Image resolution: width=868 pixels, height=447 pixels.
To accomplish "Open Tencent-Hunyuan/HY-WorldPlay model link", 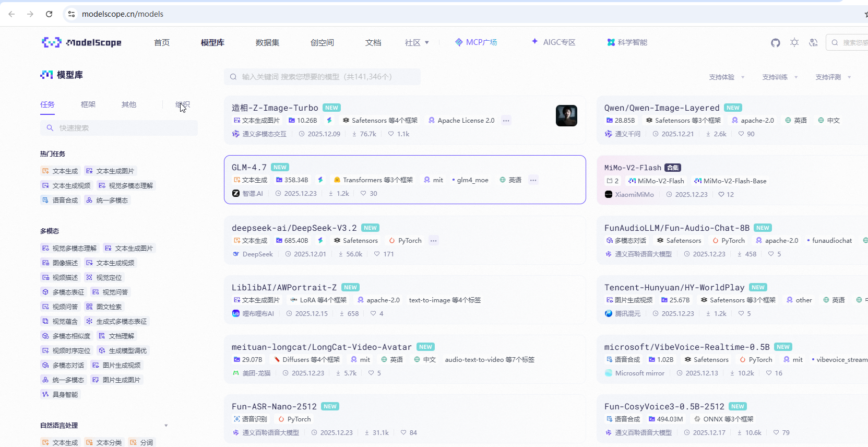I will [674, 287].
